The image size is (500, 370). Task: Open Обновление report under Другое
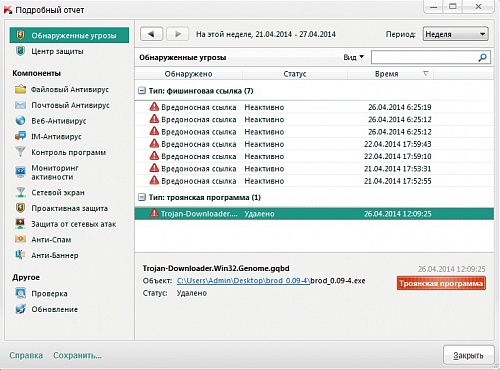point(55,309)
